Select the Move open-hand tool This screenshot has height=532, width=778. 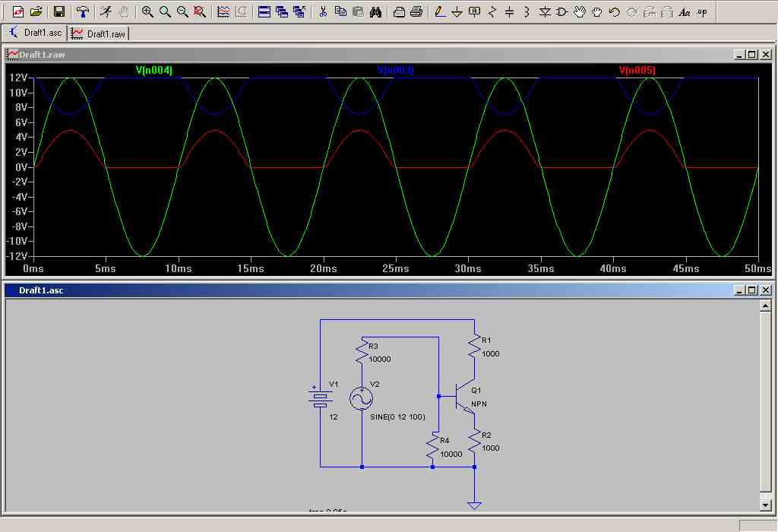click(580, 11)
